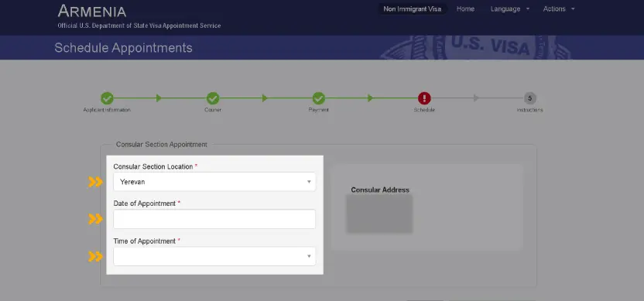Screen dimensions: 644x301
Task: Click arrow between Applicant Information and Courier
Action: (x=159, y=98)
